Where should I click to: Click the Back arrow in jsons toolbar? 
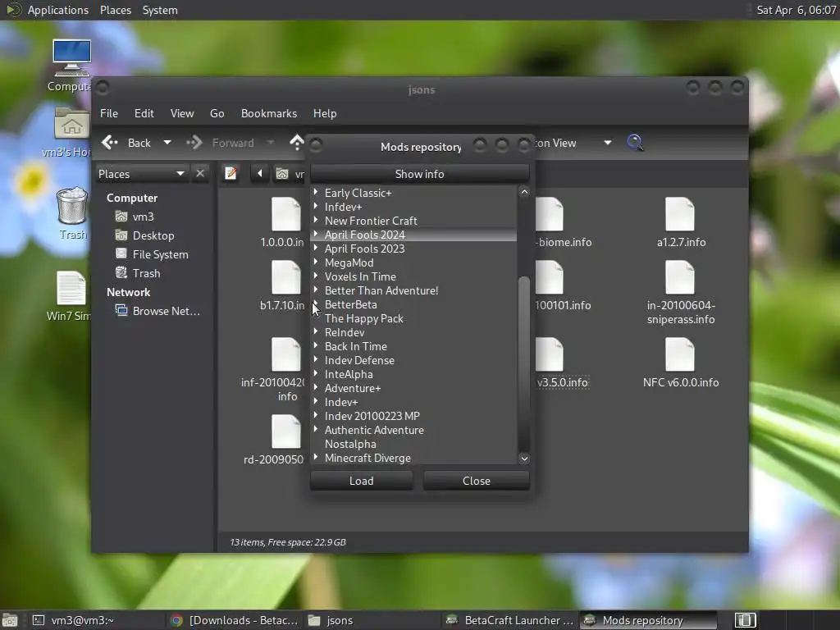(111, 143)
